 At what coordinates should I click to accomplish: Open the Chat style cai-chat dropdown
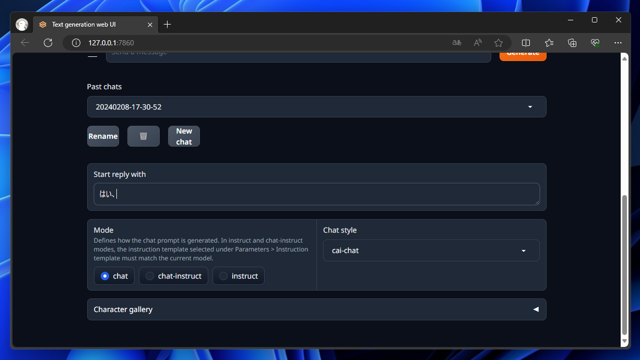431,251
